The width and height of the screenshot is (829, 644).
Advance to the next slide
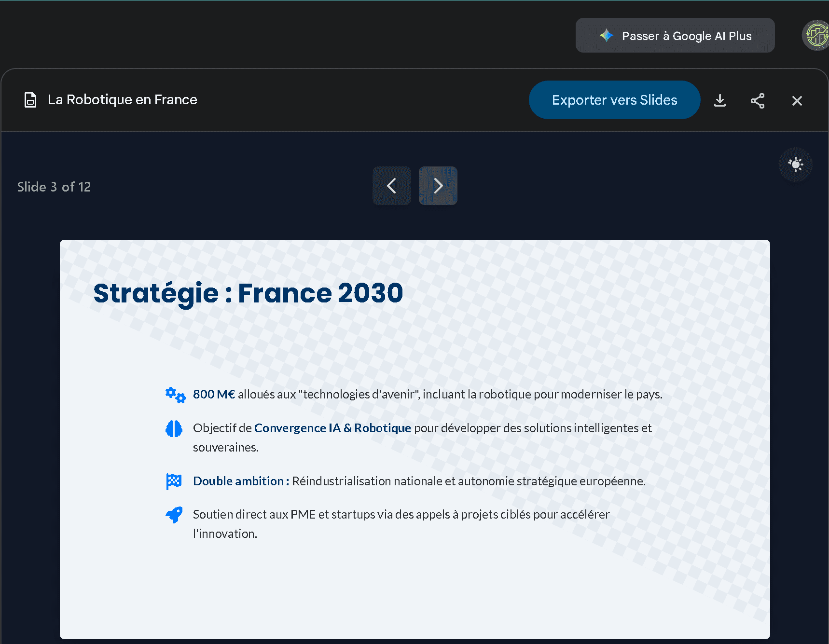tap(438, 186)
